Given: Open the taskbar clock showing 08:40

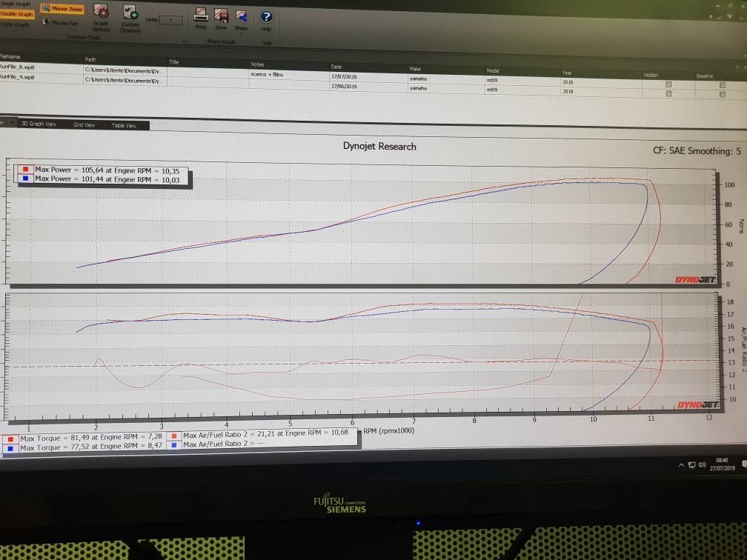Looking at the screenshot, I should [x=723, y=464].
